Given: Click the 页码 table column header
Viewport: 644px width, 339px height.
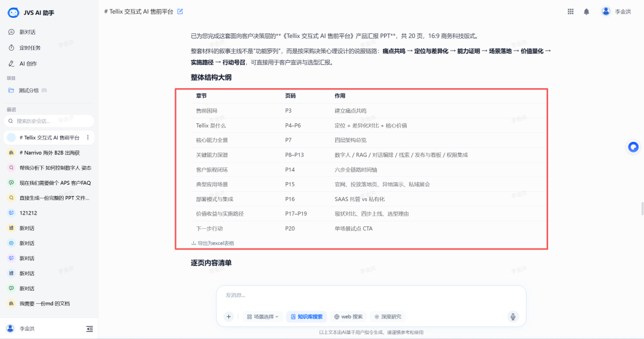Looking at the screenshot, I should pos(290,96).
